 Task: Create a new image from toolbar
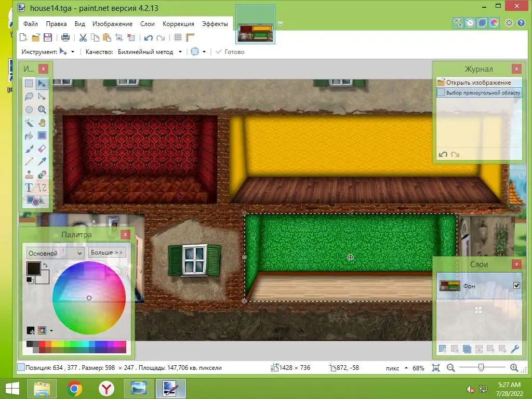tap(23, 37)
